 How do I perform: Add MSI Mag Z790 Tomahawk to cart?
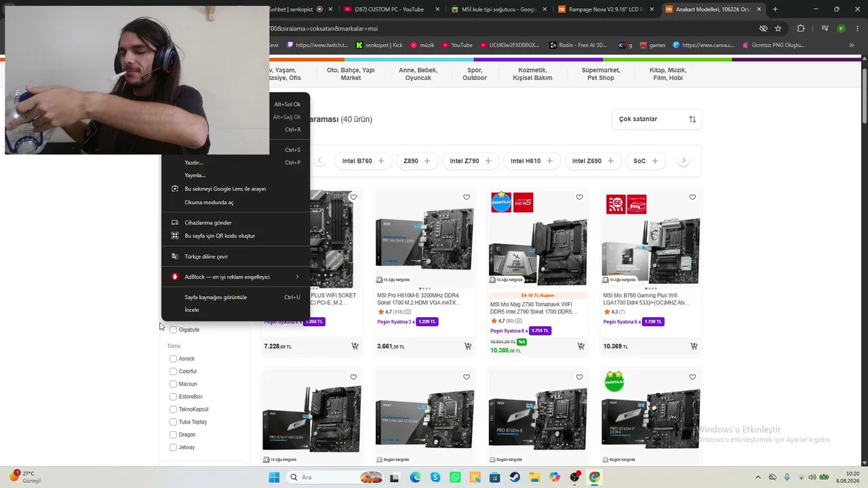pyautogui.click(x=580, y=346)
